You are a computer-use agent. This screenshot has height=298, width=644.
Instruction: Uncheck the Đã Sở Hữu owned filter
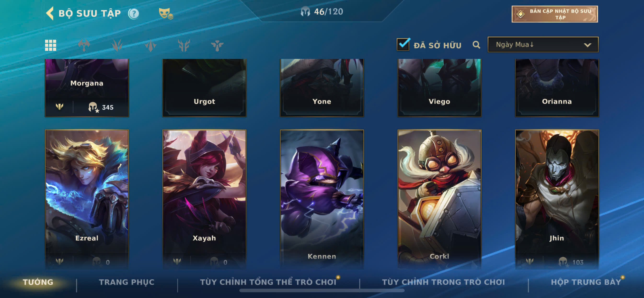tap(403, 44)
